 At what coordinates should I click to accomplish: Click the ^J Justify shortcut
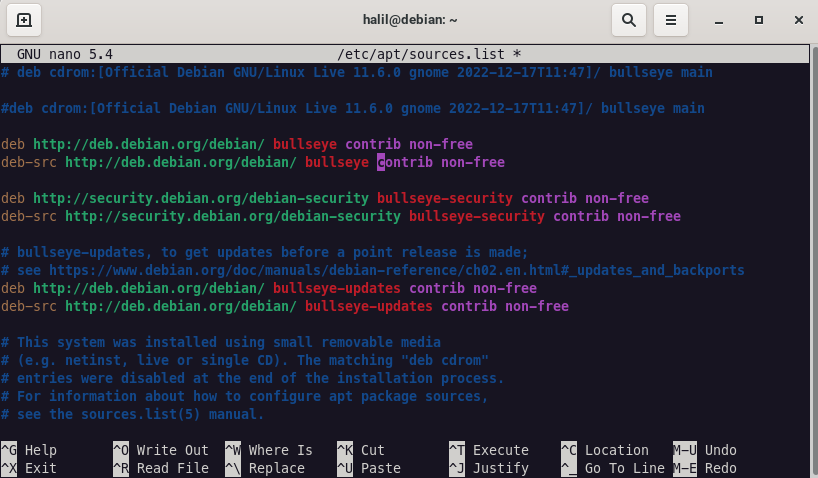(489, 468)
